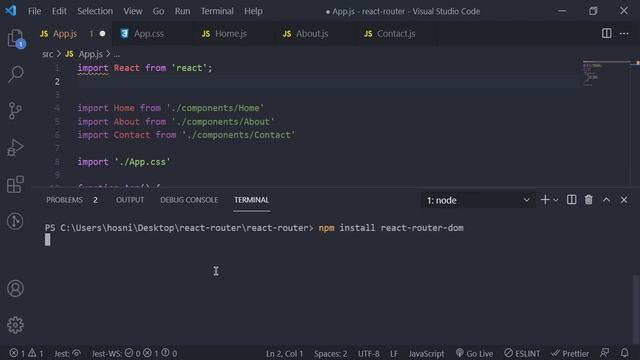Screen dimensions: 640x360
Task: Click the breadcrumb ellipsis after App.js
Action: tap(117, 54)
